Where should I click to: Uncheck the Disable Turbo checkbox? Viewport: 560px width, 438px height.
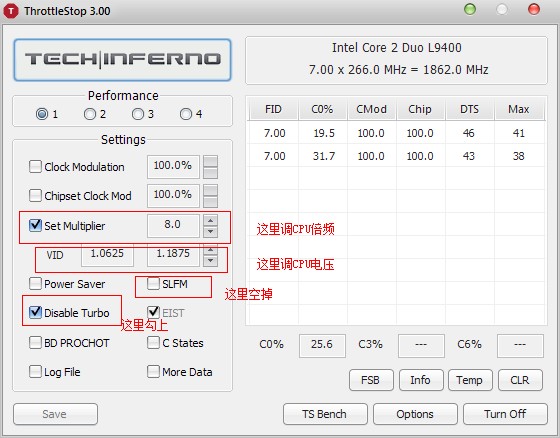[35, 312]
